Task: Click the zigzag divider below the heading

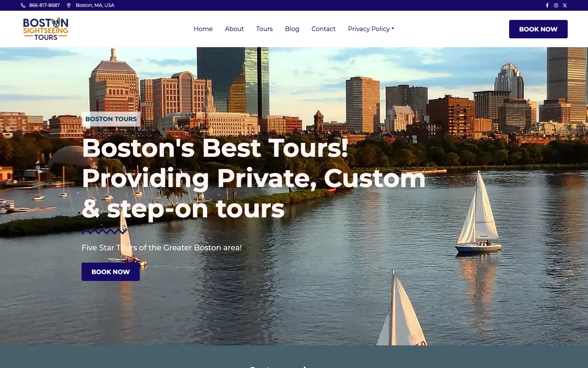Action: click(x=105, y=232)
